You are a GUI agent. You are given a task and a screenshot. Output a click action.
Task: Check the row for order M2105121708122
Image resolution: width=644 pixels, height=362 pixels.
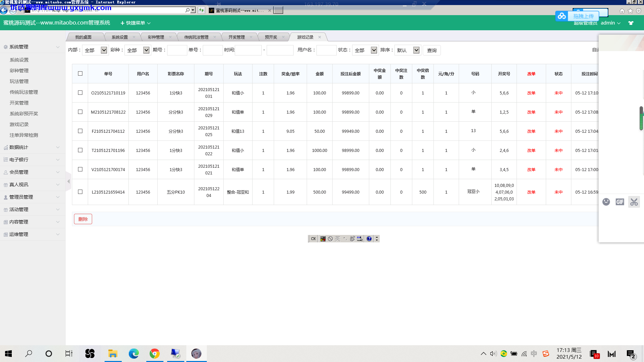pyautogui.click(x=80, y=112)
